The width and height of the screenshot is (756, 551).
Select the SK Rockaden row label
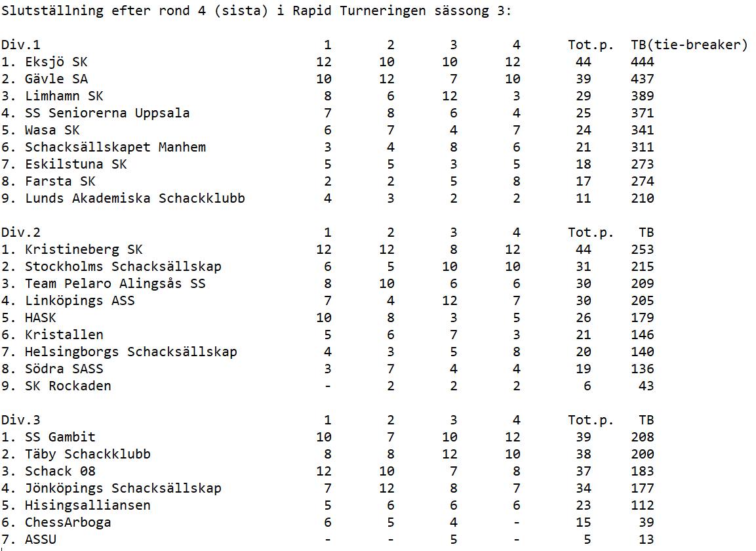(x=68, y=386)
